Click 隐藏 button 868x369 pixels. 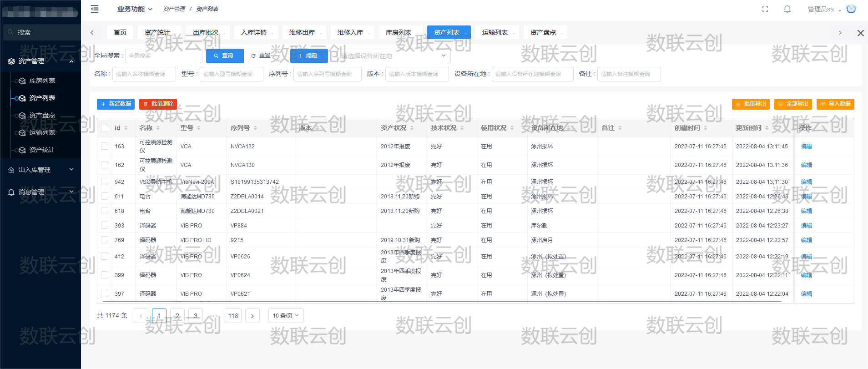point(309,56)
